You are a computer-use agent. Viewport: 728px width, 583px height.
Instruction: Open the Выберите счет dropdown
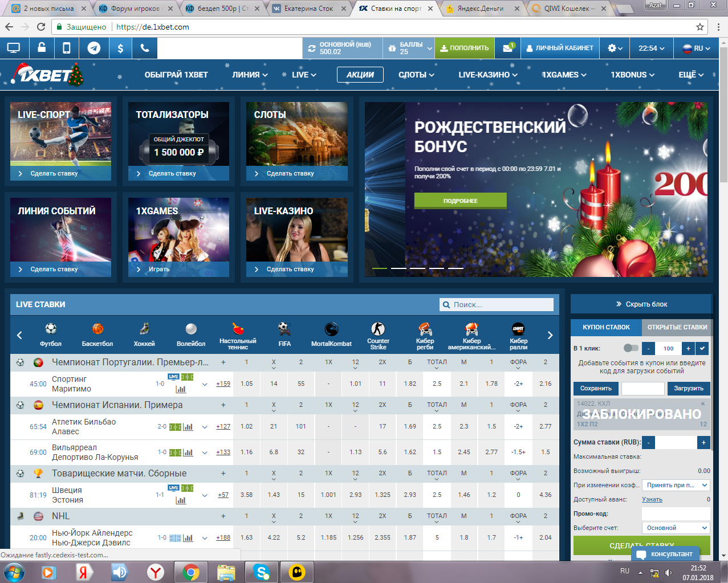point(676,528)
